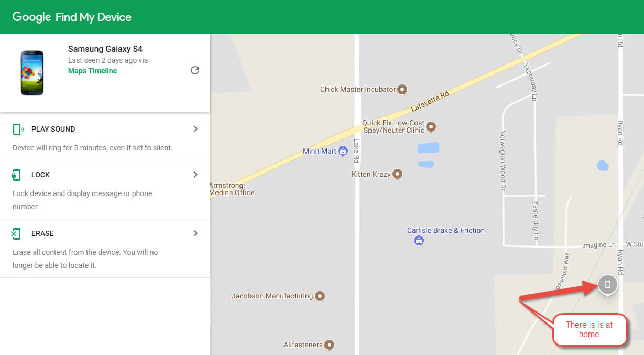Click the Play Sound phone icon
This screenshot has height=355, width=644.
[18, 129]
